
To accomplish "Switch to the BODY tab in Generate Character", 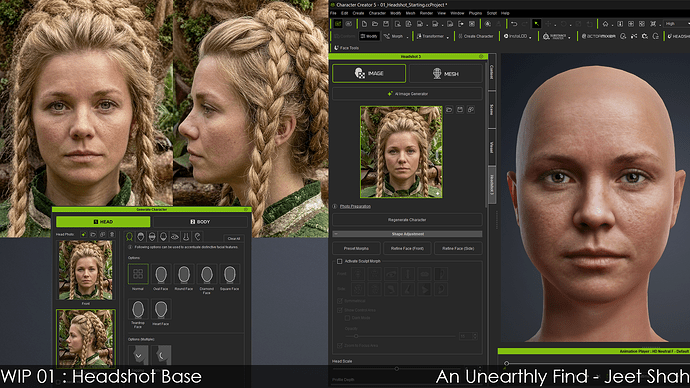I will tap(200, 222).
